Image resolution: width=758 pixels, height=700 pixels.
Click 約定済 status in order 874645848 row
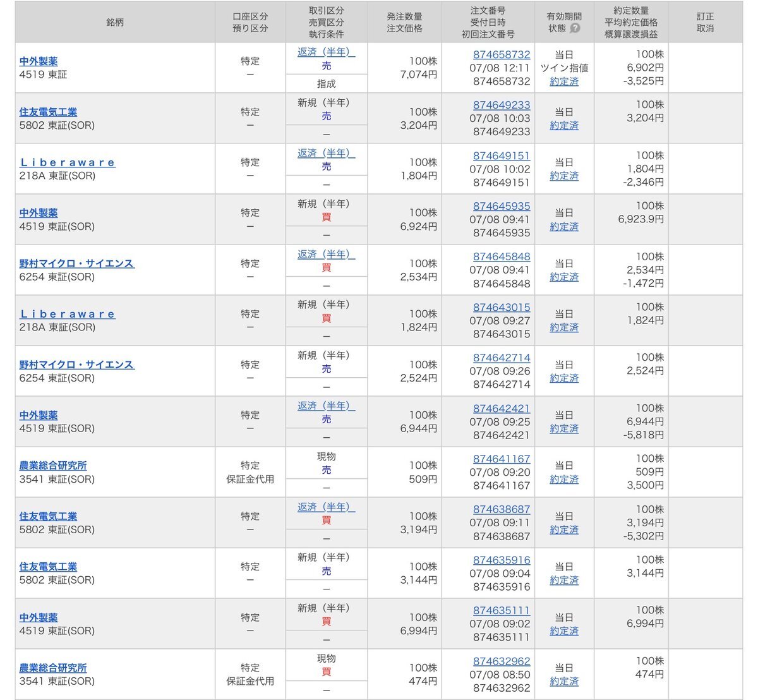pos(564,277)
